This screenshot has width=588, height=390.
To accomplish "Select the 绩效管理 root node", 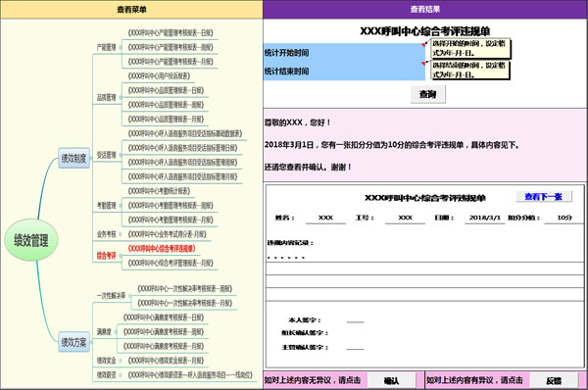I will click(x=31, y=240).
